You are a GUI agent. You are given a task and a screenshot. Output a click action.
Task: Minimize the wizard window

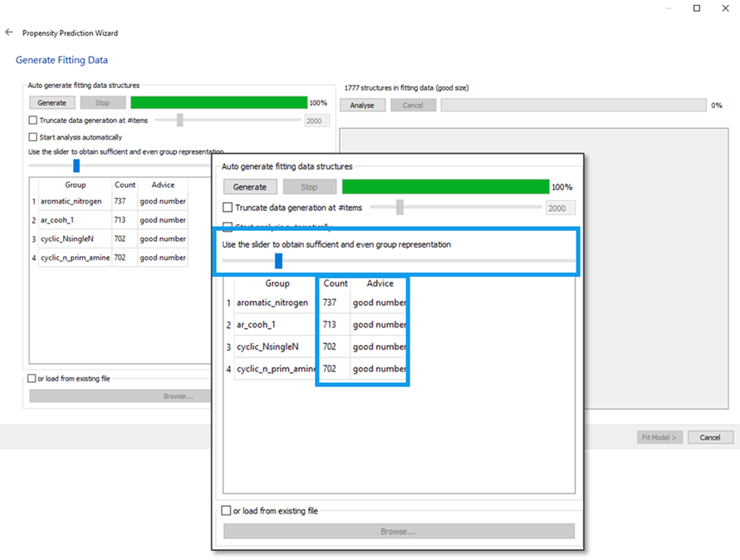coord(666,8)
